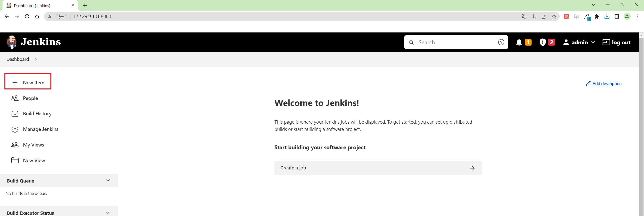644x216 pixels.
Task: Collapse the Build Queue panel
Action: (108, 181)
